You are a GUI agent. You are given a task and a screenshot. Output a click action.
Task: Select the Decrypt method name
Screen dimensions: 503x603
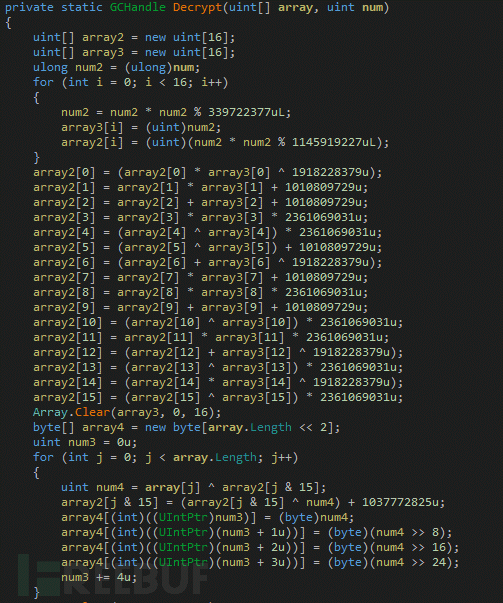(x=198, y=7)
